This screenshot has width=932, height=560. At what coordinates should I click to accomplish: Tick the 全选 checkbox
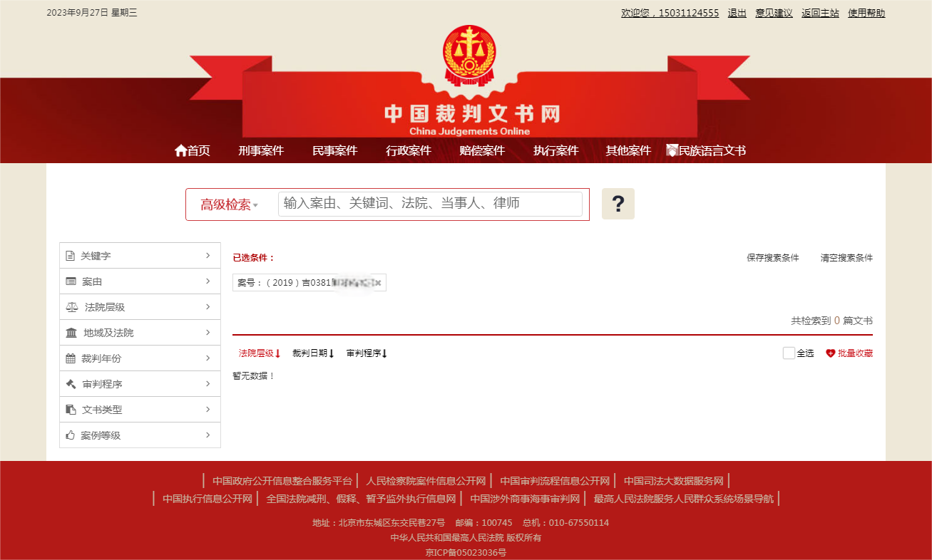pyautogui.click(x=789, y=353)
